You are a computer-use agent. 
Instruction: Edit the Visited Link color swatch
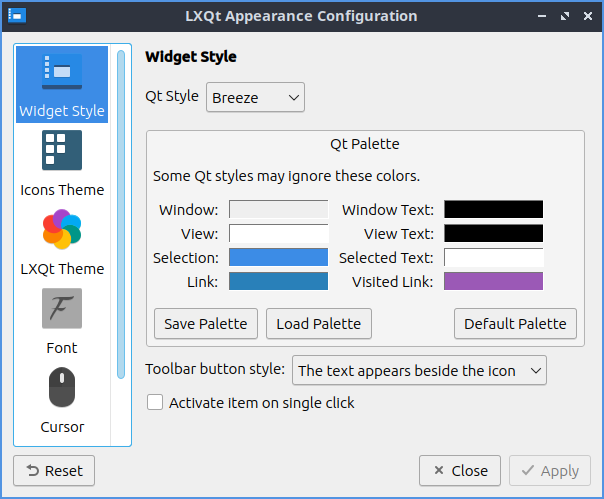click(x=493, y=282)
